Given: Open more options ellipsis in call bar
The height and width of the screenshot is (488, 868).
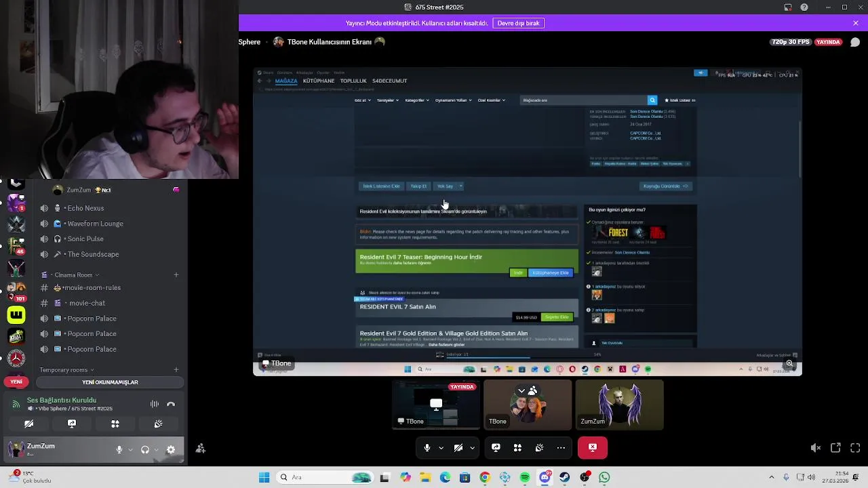Looking at the screenshot, I should pyautogui.click(x=561, y=447).
